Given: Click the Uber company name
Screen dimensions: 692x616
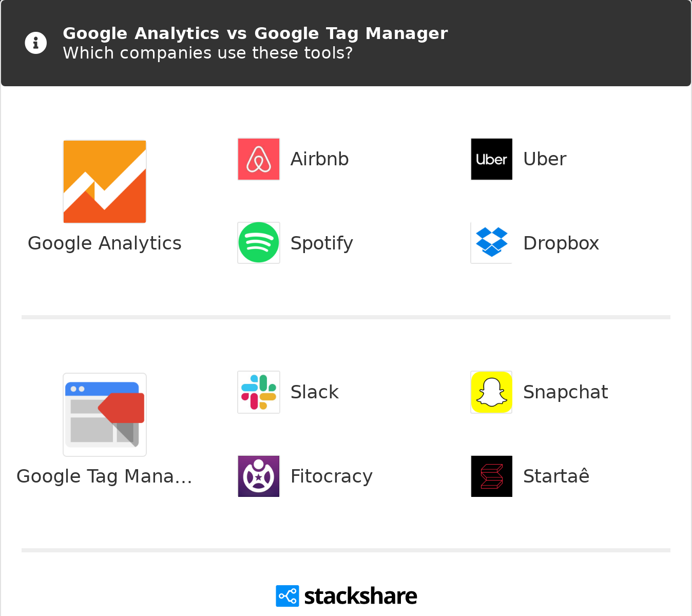Looking at the screenshot, I should (545, 159).
